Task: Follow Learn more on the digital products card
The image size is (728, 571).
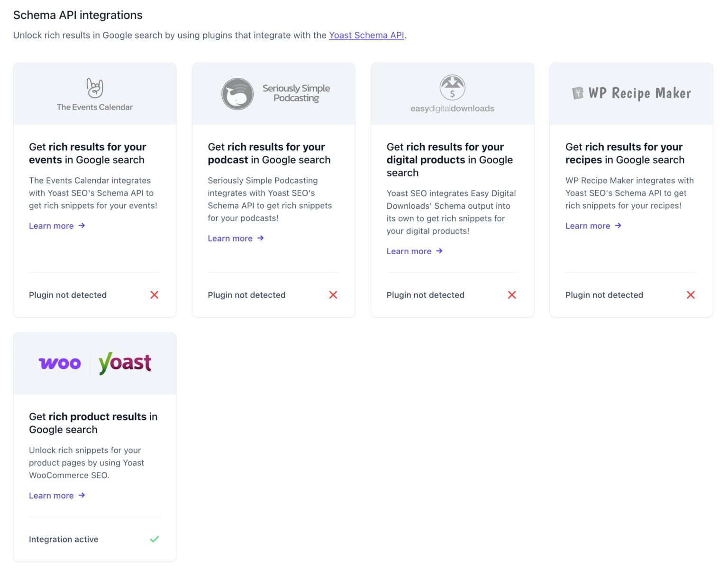Action: (409, 251)
